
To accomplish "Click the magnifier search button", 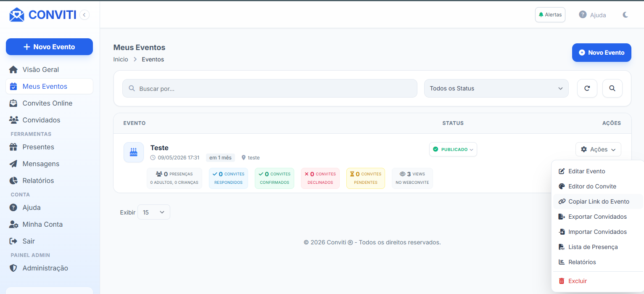I will [612, 88].
